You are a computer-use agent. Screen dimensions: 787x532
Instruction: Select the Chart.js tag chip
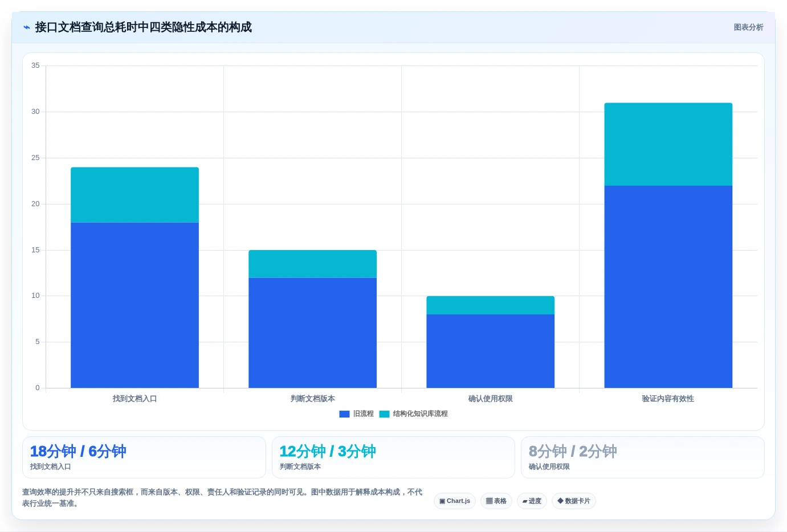455,501
